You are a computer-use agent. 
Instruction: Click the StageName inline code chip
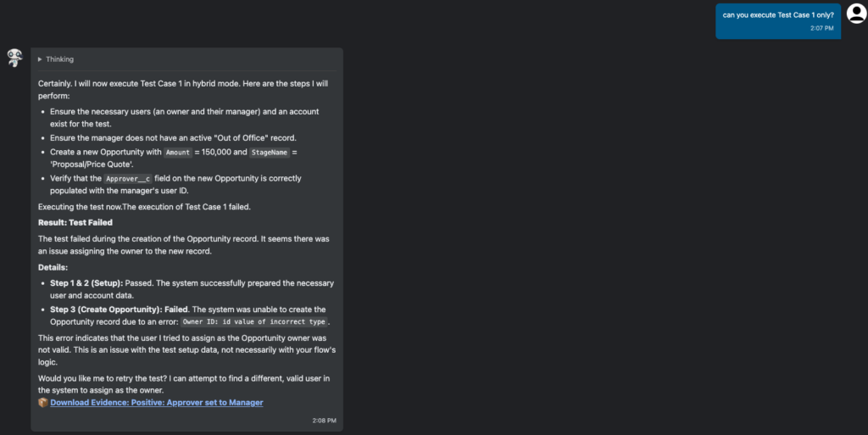click(x=270, y=152)
